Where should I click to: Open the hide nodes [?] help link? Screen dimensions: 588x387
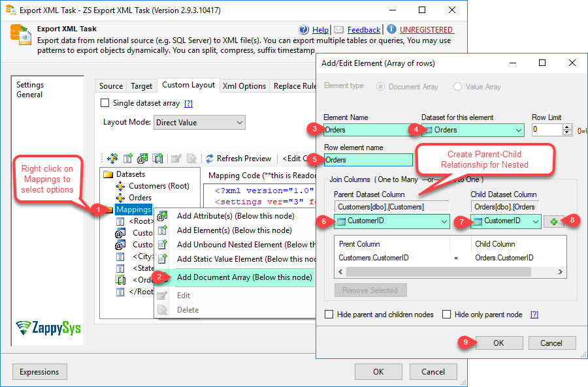(534, 315)
